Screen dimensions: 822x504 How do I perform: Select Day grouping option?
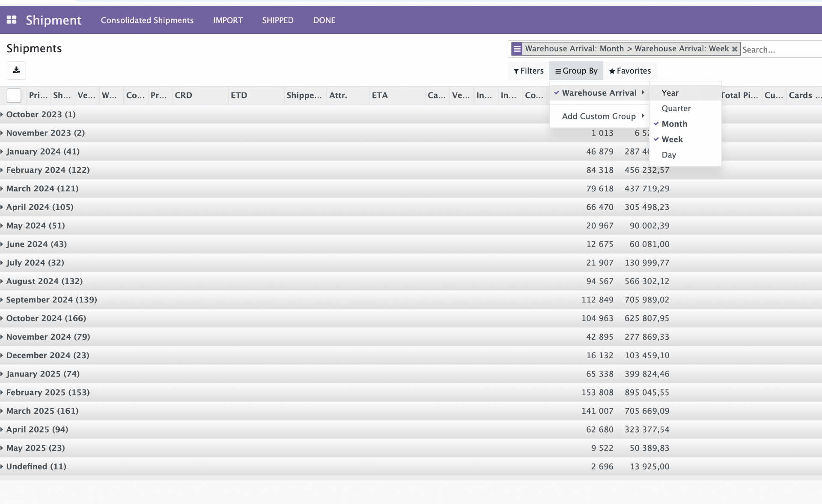click(668, 155)
